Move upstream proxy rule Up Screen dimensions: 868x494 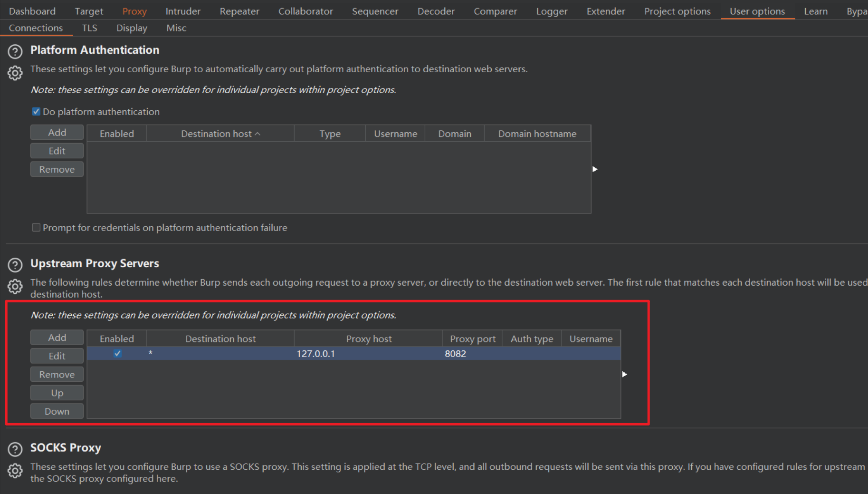coord(57,393)
